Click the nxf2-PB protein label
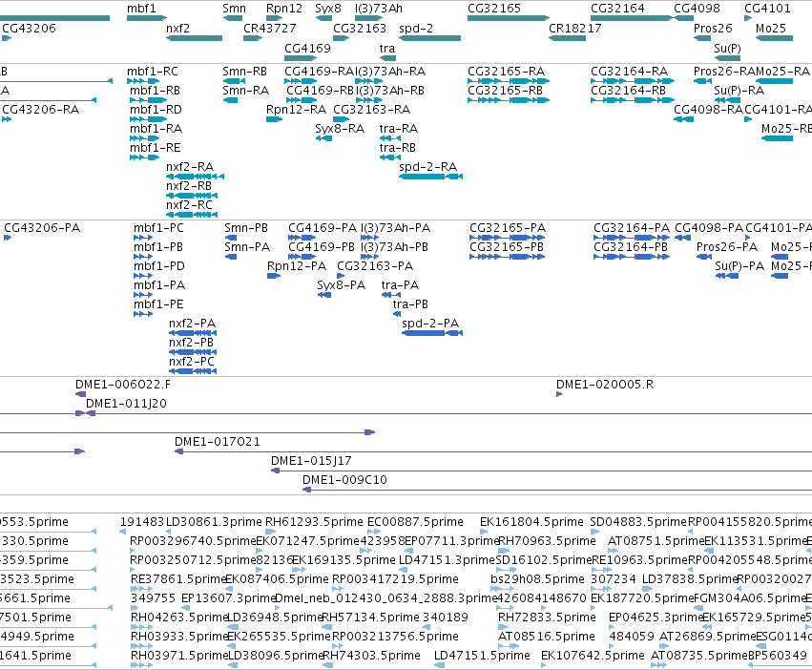 click(191, 343)
